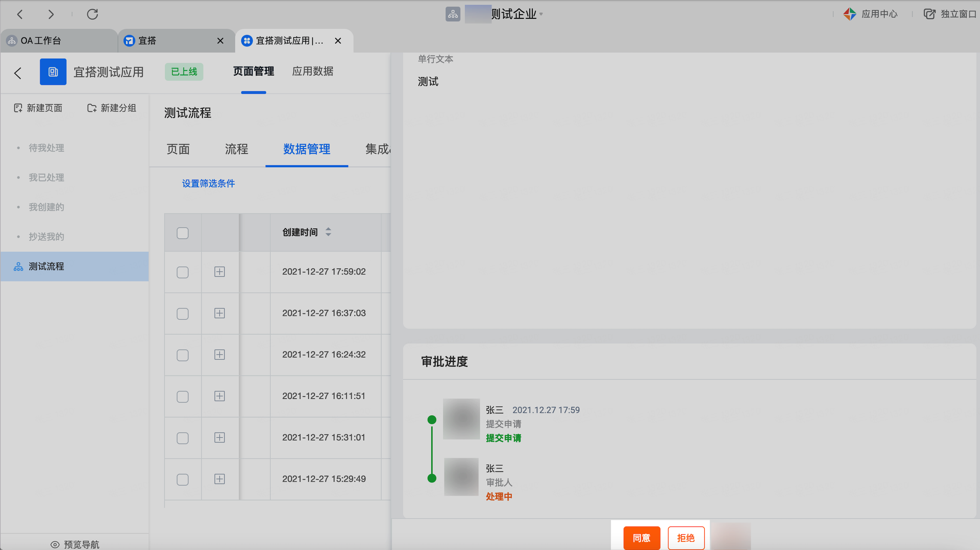Switch to the 流程 tab

[x=236, y=149]
